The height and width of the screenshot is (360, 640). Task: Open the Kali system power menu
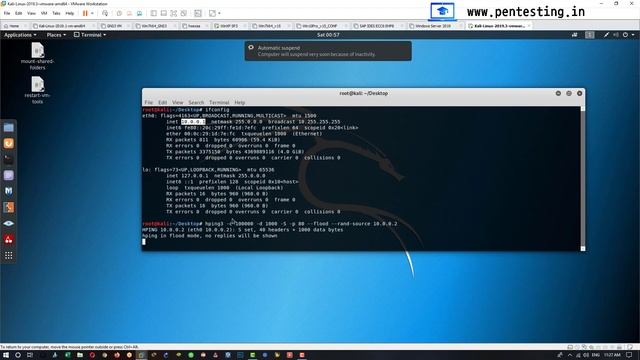click(628, 35)
